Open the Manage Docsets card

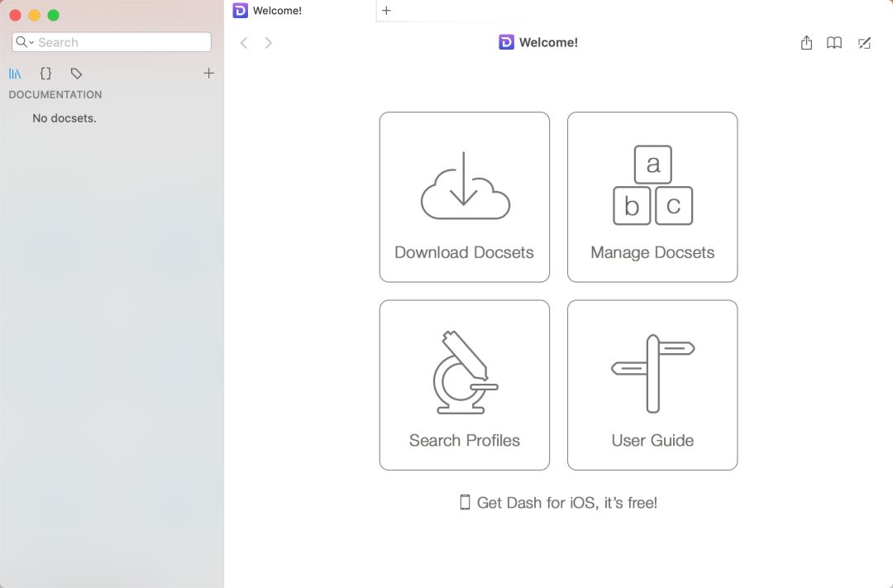click(x=652, y=197)
